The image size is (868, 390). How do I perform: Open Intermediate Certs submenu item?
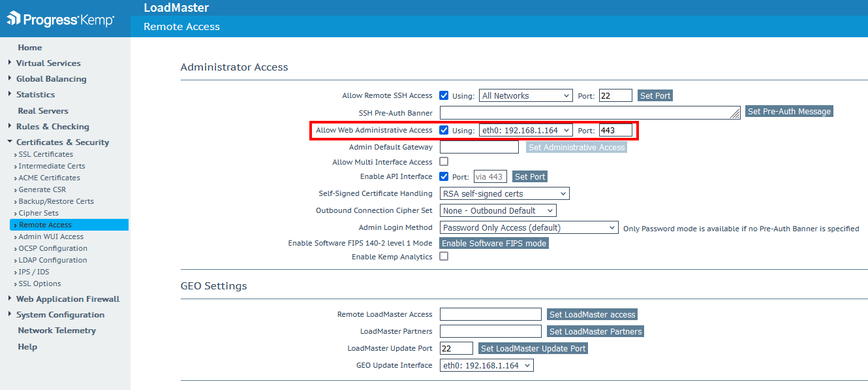click(x=52, y=166)
